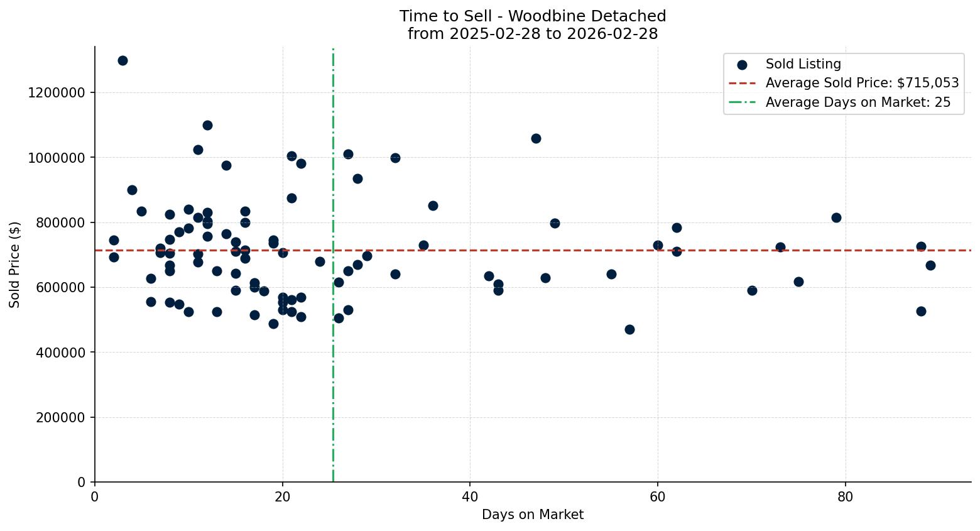Viewport: 980px width, 531px height.
Task: Click the 1200000 y-axis tick label
Action: click(56, 92)
